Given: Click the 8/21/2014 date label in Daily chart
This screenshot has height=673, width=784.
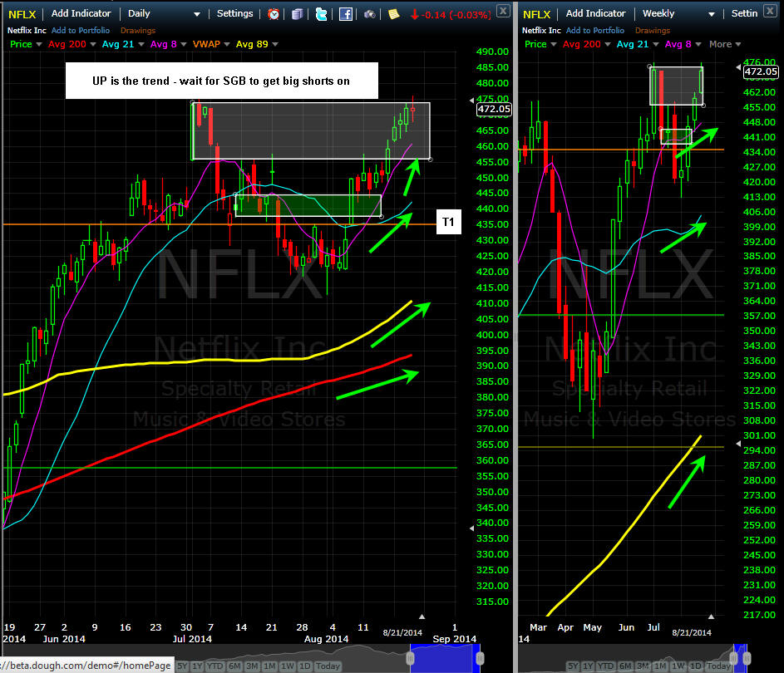Looking at the screenshot, I should coord(402,632).
